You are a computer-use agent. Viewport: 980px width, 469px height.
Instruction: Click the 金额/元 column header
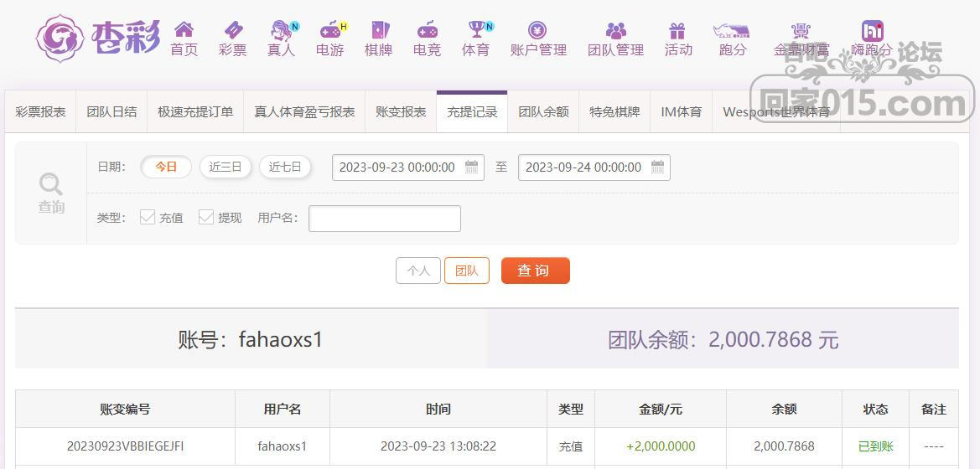pos(661,409)
